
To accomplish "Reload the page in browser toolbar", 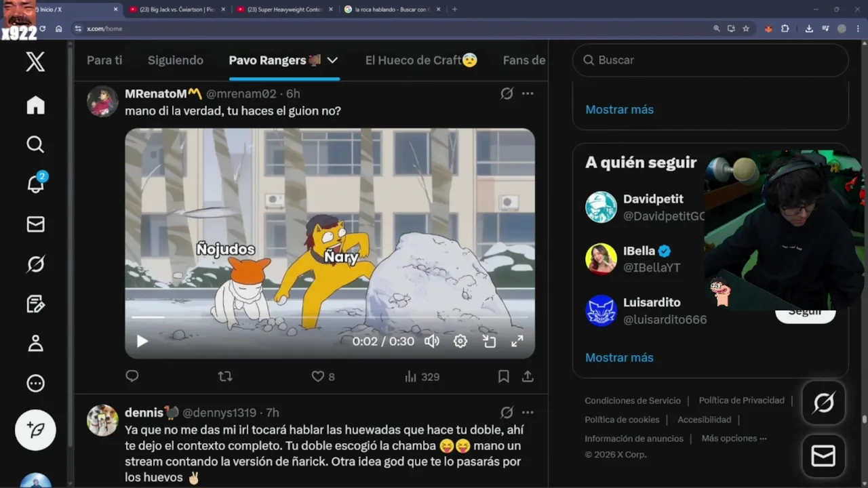I will [x=42, y=28].
